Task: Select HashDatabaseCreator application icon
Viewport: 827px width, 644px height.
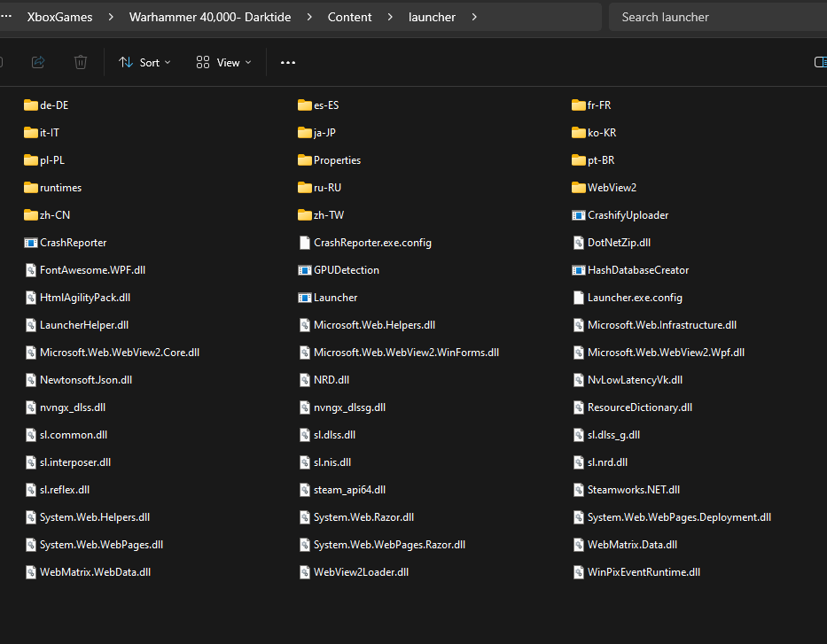Action: [579, 270]
